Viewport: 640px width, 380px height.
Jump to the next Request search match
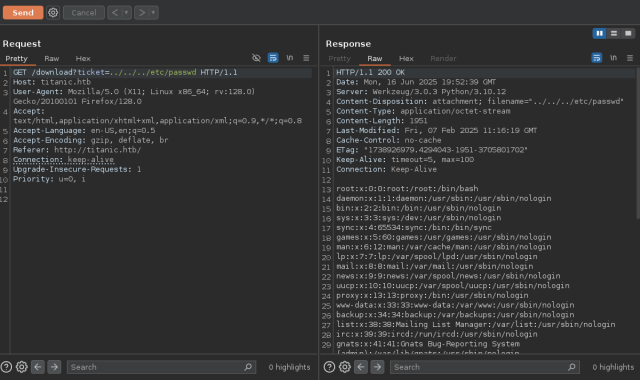coord(54,367)
